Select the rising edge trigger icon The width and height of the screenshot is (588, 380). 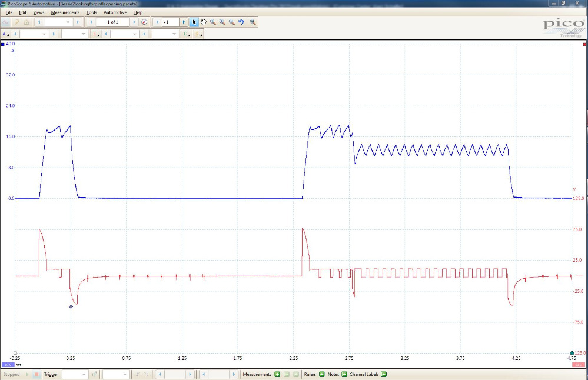pyautogui.click(x=137, y=374)
